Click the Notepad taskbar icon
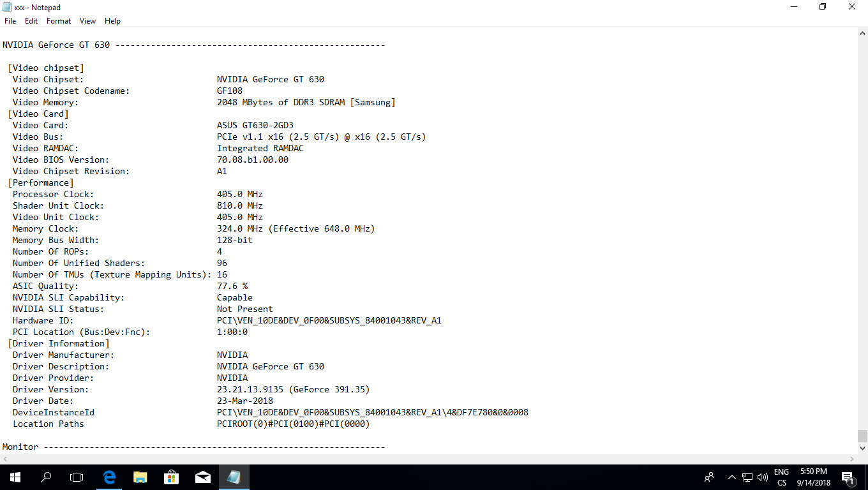868x490 pixels. pos(234,477)
